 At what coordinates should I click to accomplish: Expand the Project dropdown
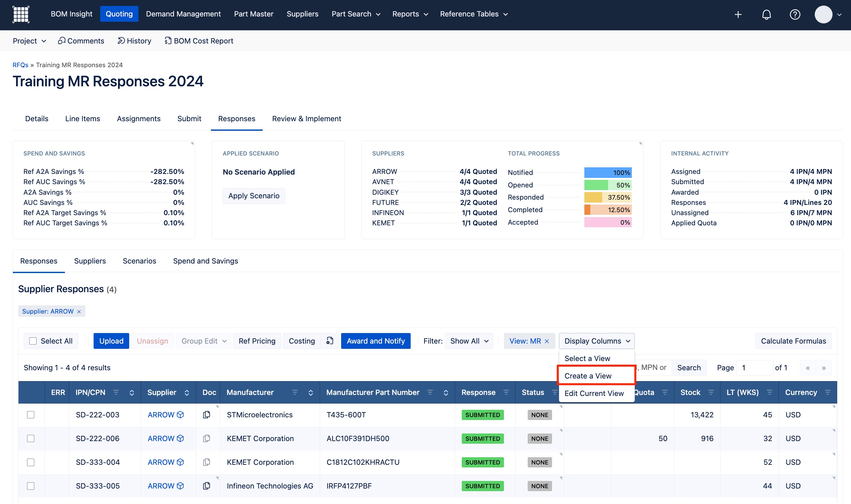(29, 41)
